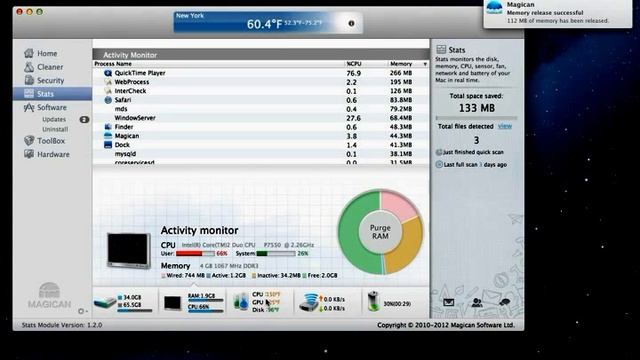
Task: Click the CPU User usage bar
Action: (195, 253)
